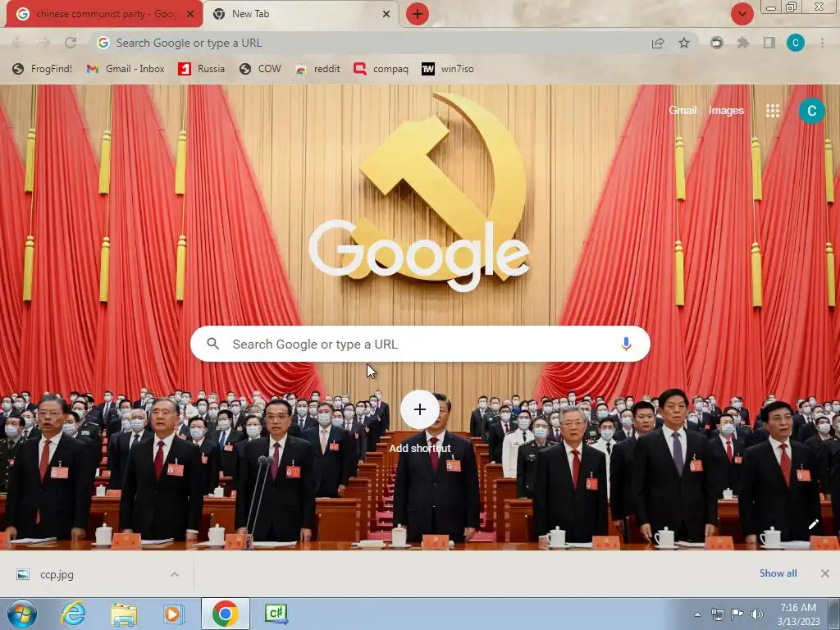Open the win7iso bookmark

[x=448, y=69]
